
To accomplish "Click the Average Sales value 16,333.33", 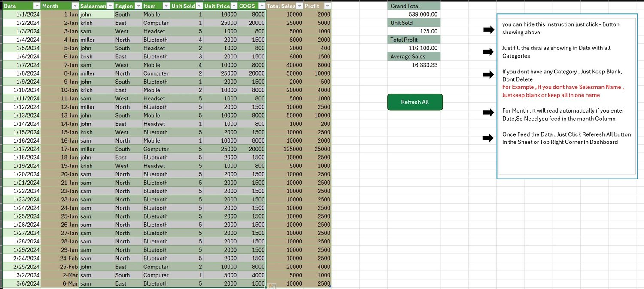I will (x=414, y=65).
